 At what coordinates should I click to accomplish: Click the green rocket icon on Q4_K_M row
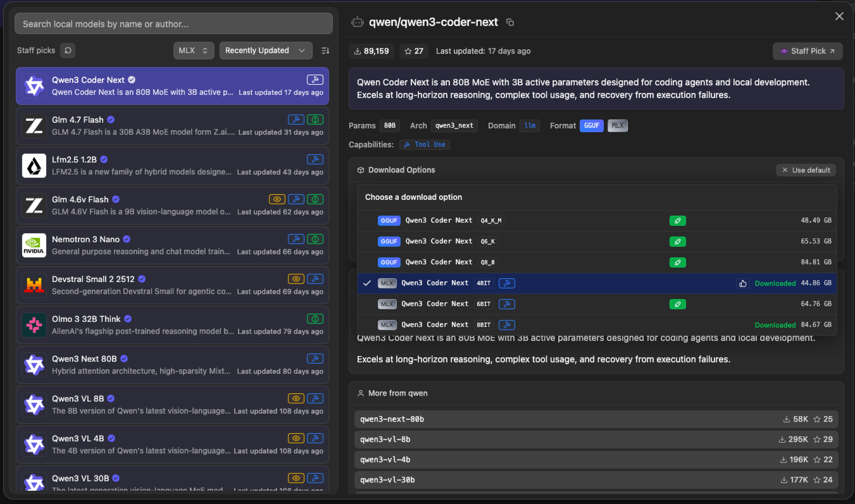[x=677, y=221]
